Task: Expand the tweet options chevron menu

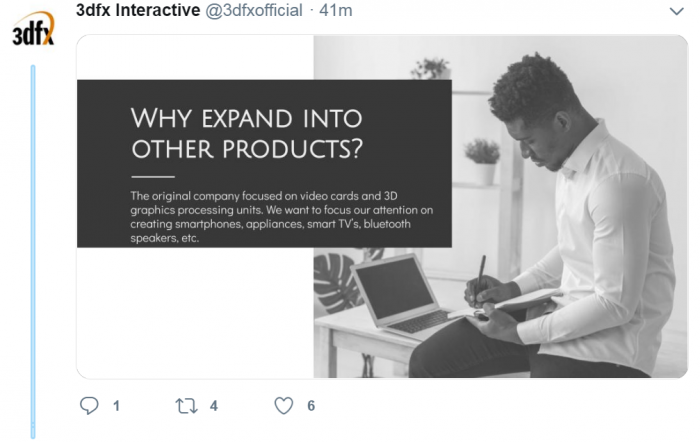Action: pyautogui.click(x=675, y=11)
